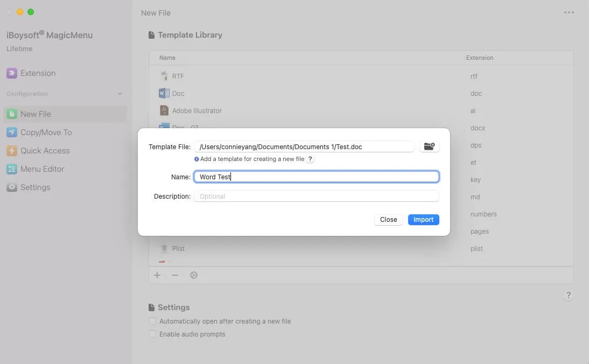
Task: Click the minus icon to remove template
Action: (175, 275)
